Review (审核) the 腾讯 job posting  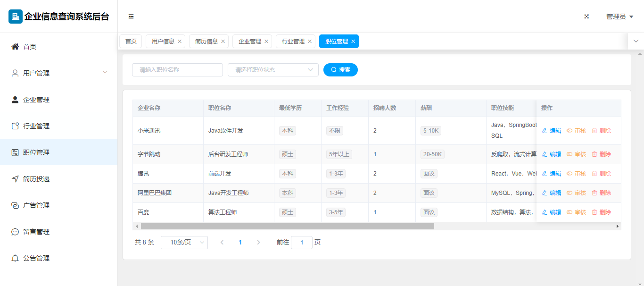[x=576, y=174]
